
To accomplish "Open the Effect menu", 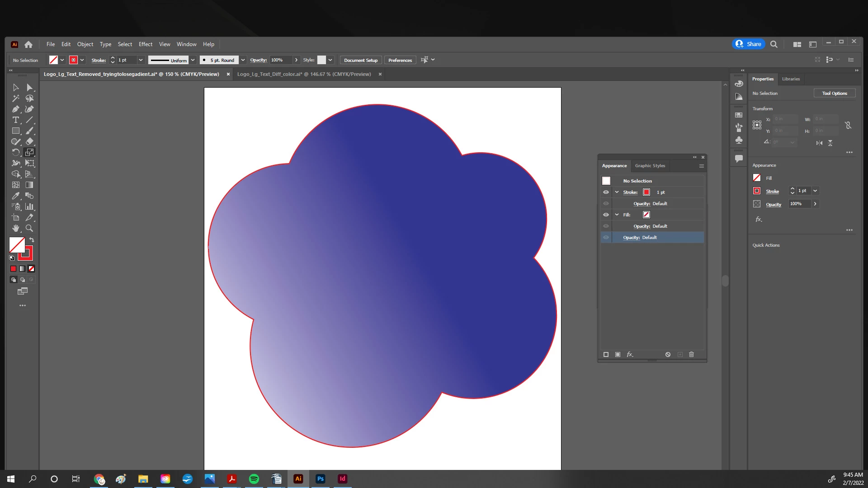I will [145, 44].
